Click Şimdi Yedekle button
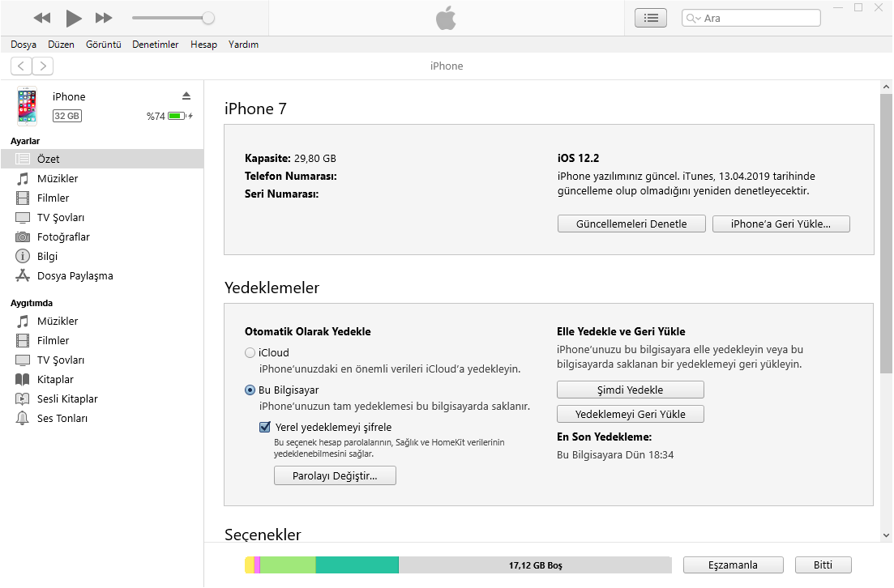This screenshot has width=894, height=588. tap(630, 390)
